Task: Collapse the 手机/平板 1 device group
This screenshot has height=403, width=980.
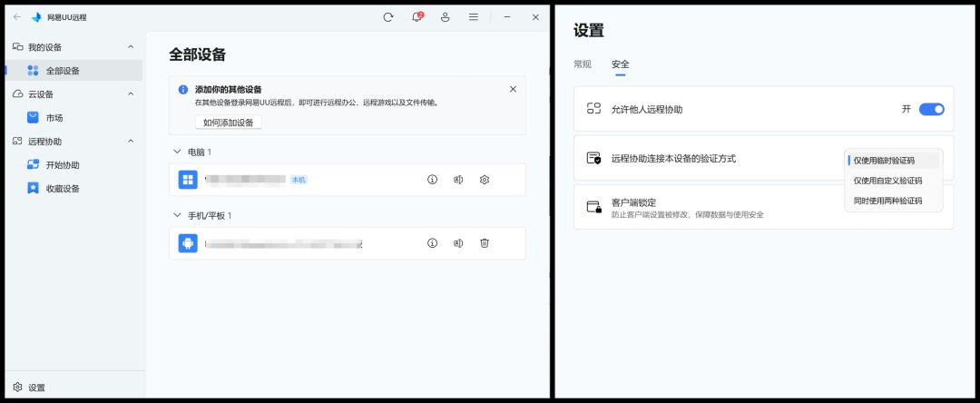Action: pyautogui.click(x=177, y=215)
